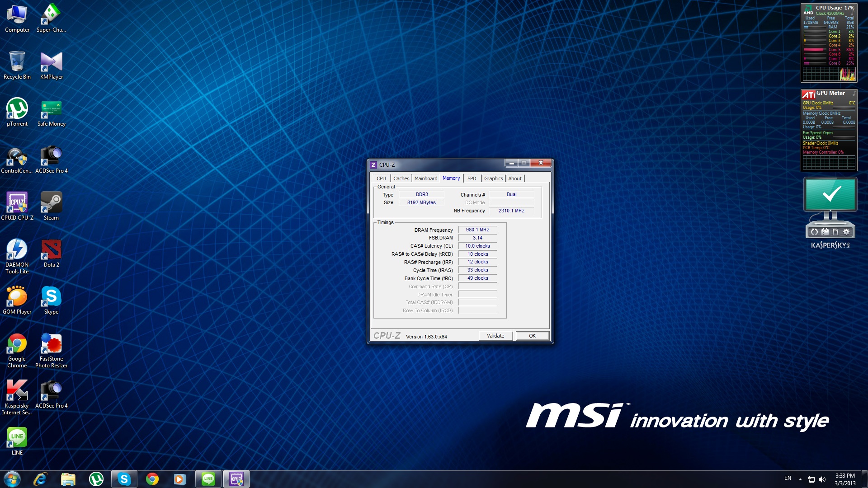Switch to the SPD tab
Viewport: 868px width, 488px height.
coord(472,178)
